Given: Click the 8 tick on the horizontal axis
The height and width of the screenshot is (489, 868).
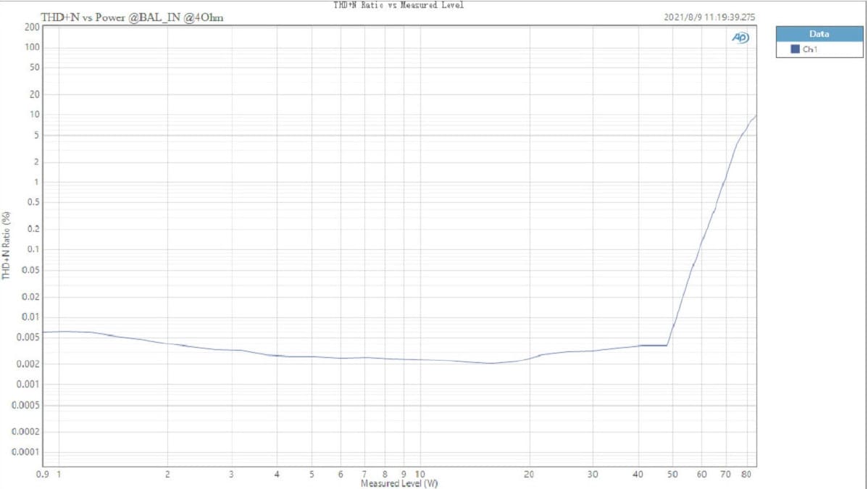Looking at the screenshot, I should 385,474.
